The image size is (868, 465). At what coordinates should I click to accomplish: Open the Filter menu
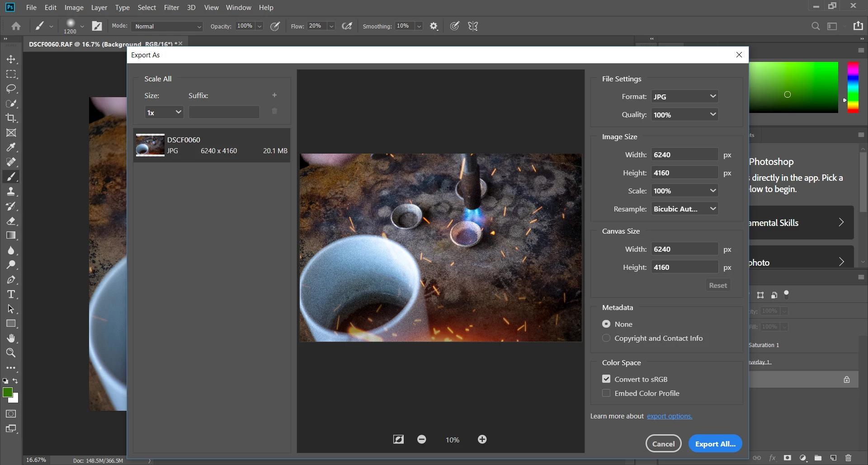point(171,8)
